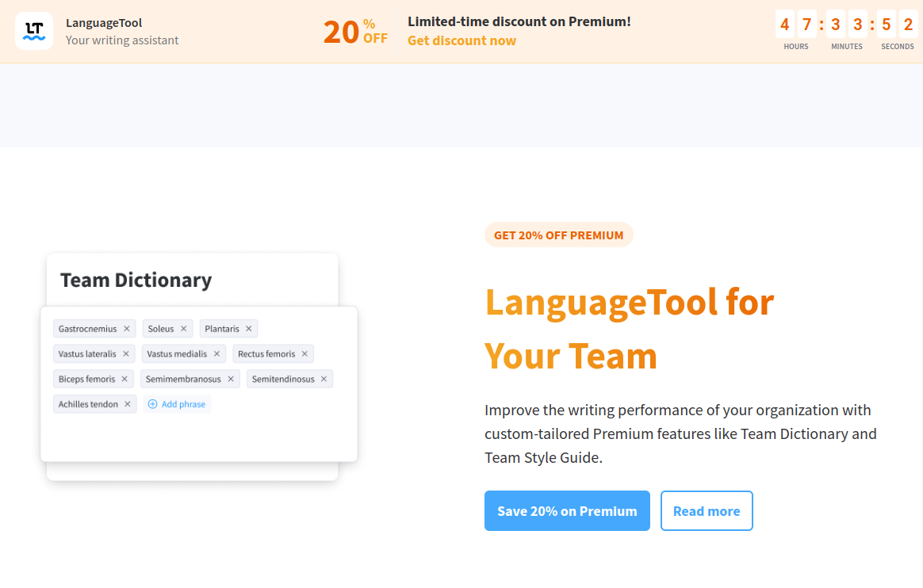Select the Semimembranosus tag text

(183, 380)
